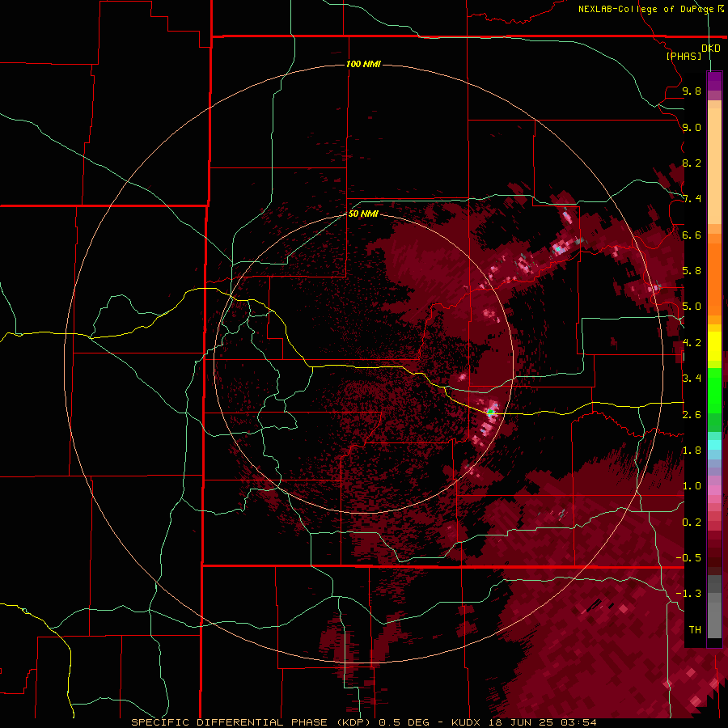
Task: Click the 0.5 DEG elevation label
Action: click(x=404, y=722)
